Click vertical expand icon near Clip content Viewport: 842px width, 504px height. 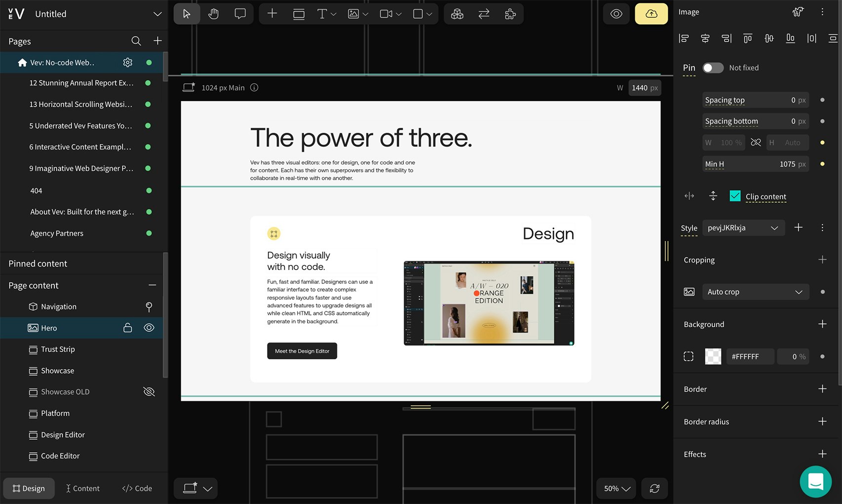point(713,196)
